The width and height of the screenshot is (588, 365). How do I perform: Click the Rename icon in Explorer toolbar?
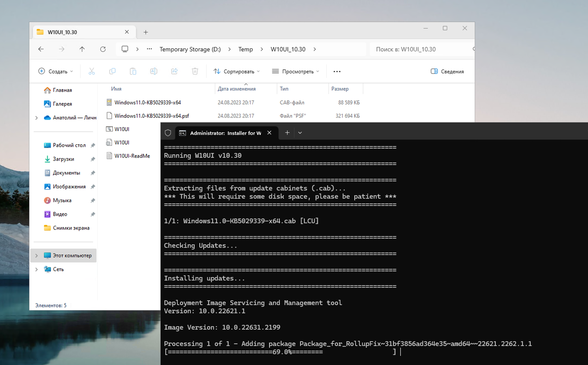coord(154,71)
